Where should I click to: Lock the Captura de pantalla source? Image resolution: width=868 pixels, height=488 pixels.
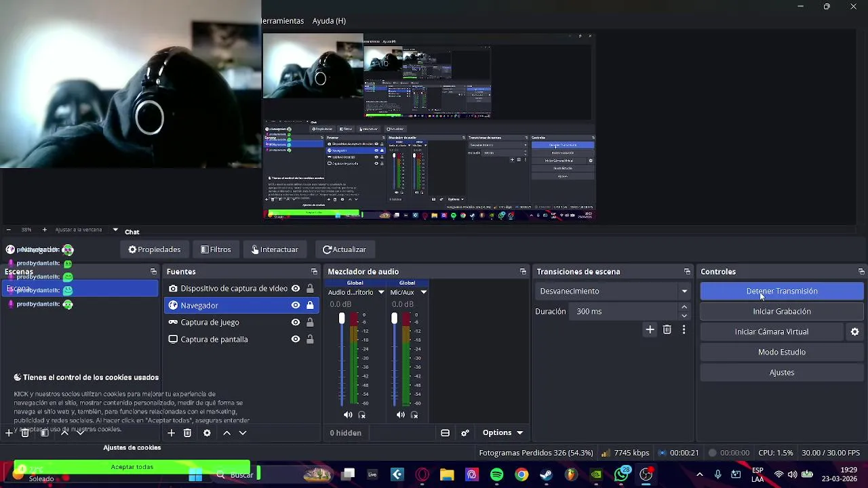click(310, 339)
